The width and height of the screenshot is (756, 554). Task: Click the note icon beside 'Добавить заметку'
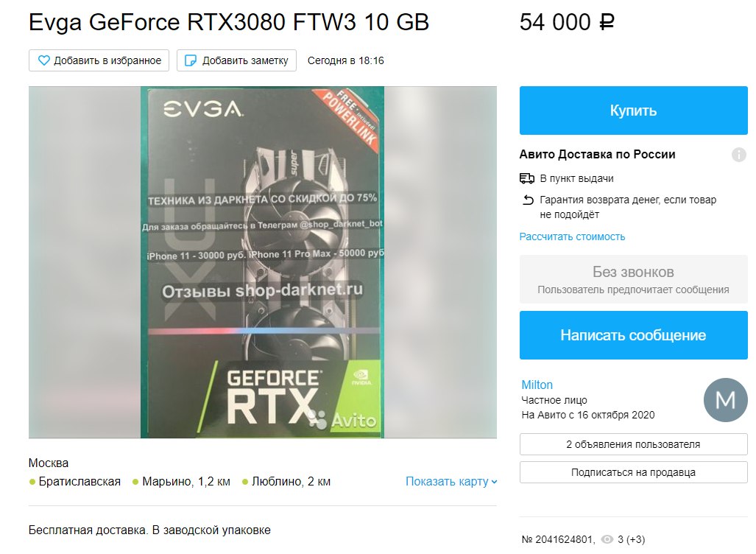click(191, 60)
